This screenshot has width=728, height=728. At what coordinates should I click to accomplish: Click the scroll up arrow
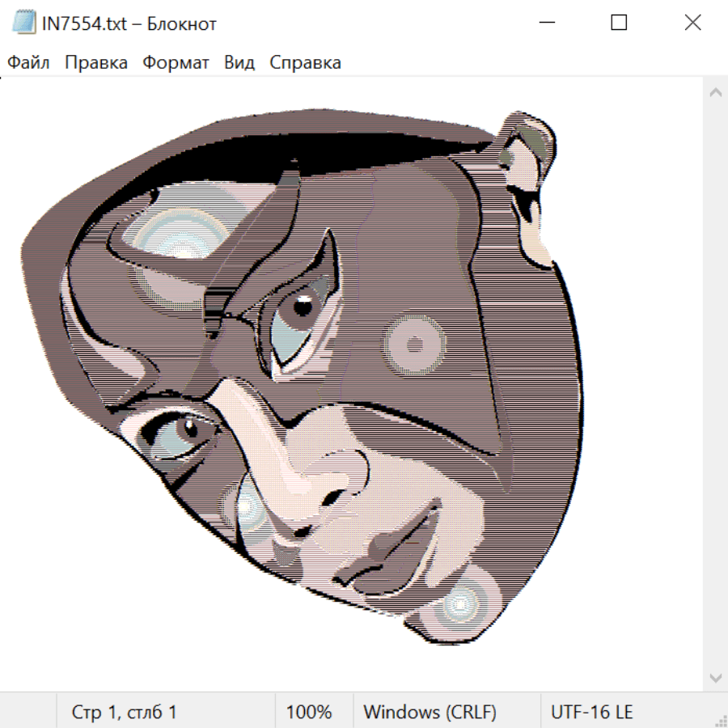715,93
